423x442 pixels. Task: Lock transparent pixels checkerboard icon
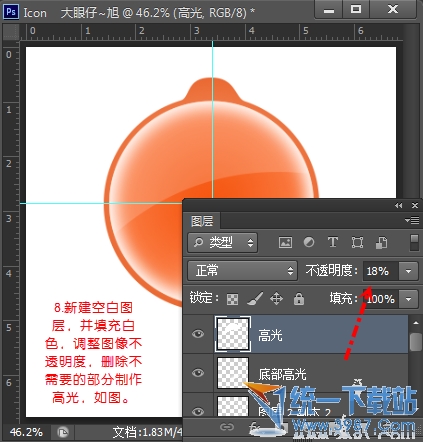click(232, 299)
